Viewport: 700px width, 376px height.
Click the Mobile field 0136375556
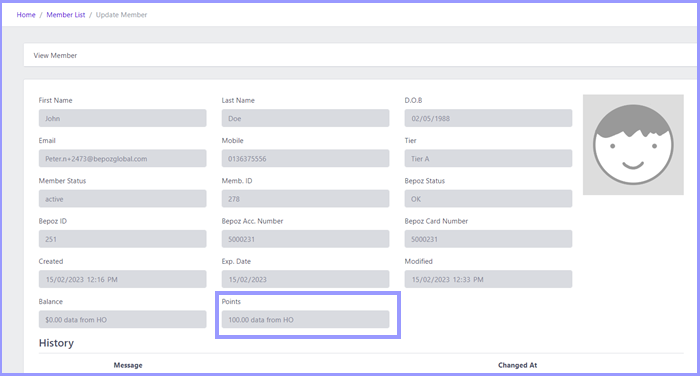tap(305, 159)
